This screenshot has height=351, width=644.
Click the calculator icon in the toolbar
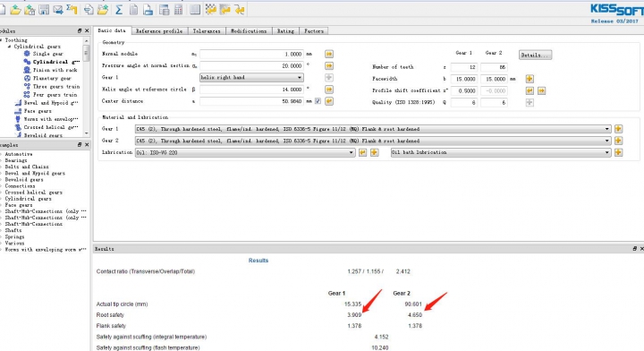tap(178, 10)
